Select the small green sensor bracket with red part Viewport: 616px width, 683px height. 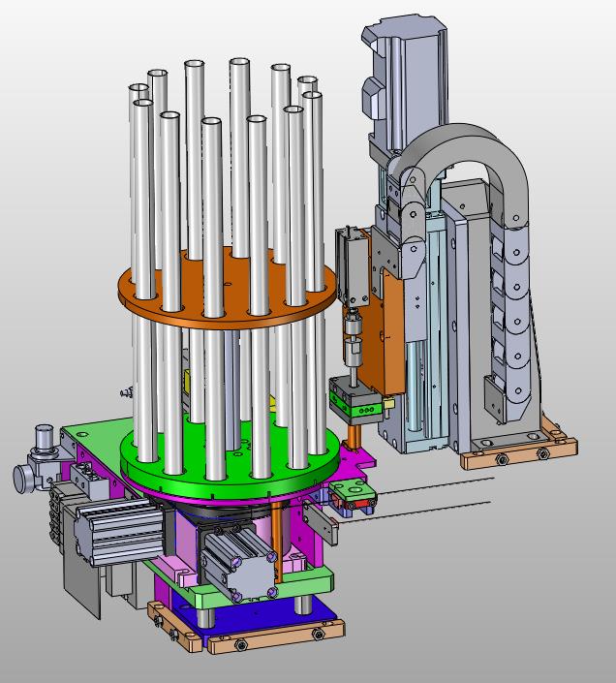353,494
